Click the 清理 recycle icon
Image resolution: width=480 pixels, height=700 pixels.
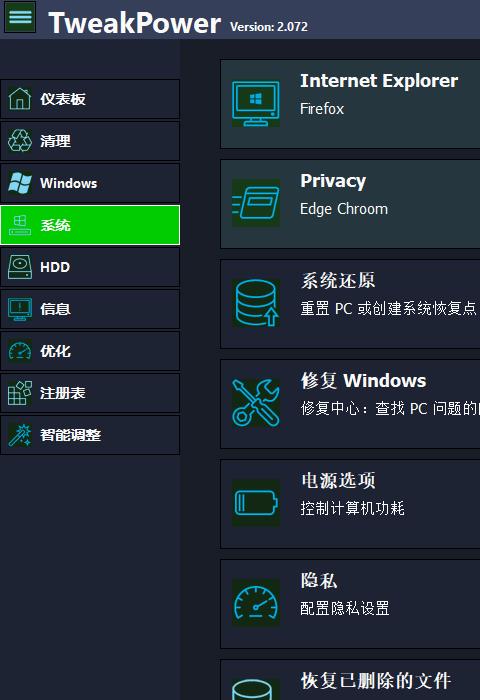(x=20, y=141)
